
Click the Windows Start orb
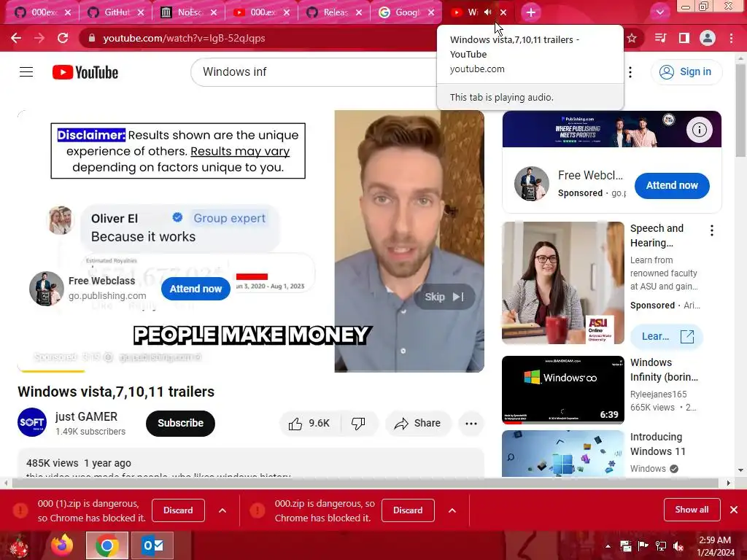[x=19, y=545]
